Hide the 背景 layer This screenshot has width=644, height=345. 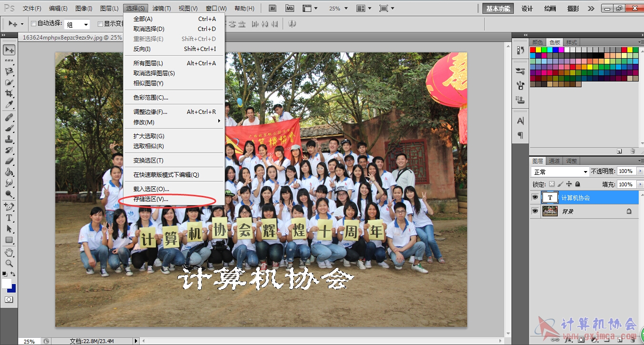tap(535, 211)
